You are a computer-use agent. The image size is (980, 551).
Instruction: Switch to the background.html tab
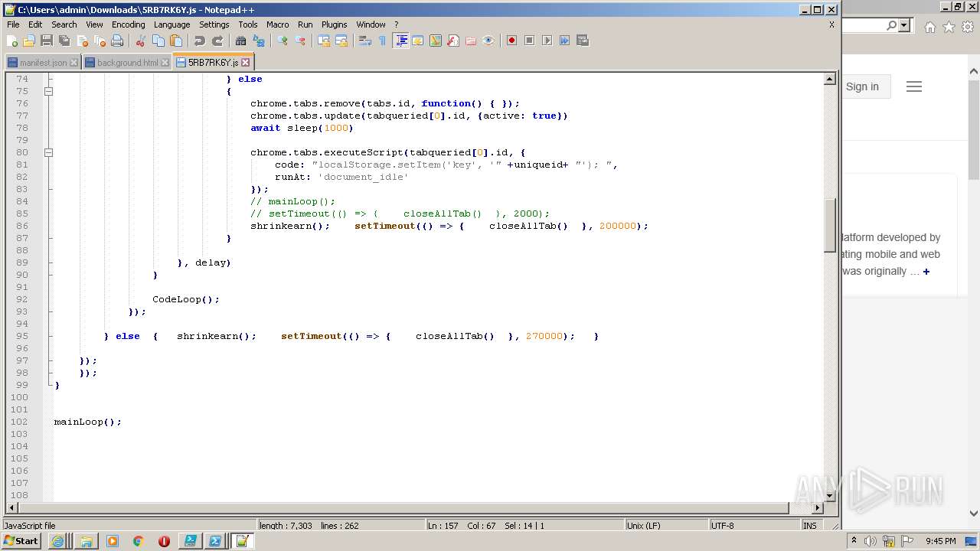[126, 63]
